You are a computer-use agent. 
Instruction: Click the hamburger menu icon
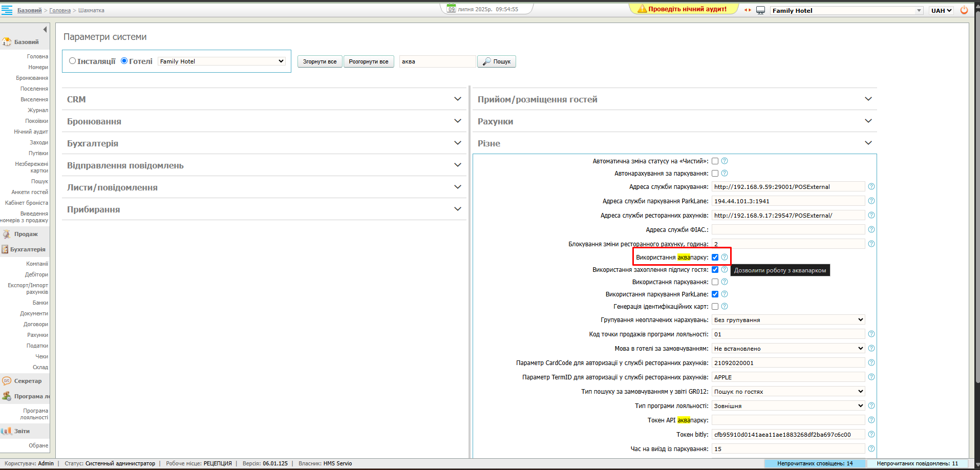[x=7, y=10]
